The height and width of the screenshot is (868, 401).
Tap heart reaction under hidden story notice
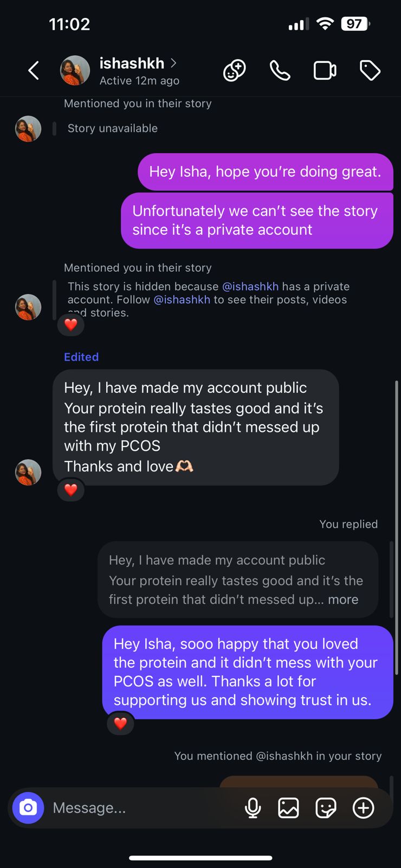click(71, 324)
